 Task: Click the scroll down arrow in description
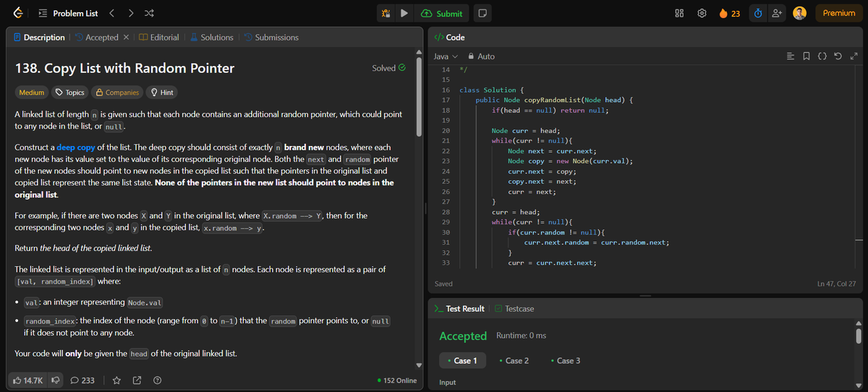click(x=417, y=365)
